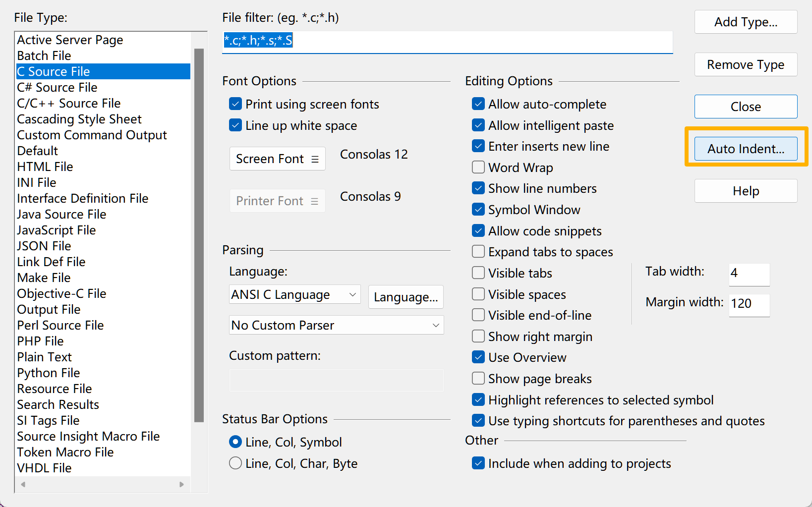Open the No Custom Parser dropdown
The width and height of the screenshot is (812, 507).
tap(337, 325)
